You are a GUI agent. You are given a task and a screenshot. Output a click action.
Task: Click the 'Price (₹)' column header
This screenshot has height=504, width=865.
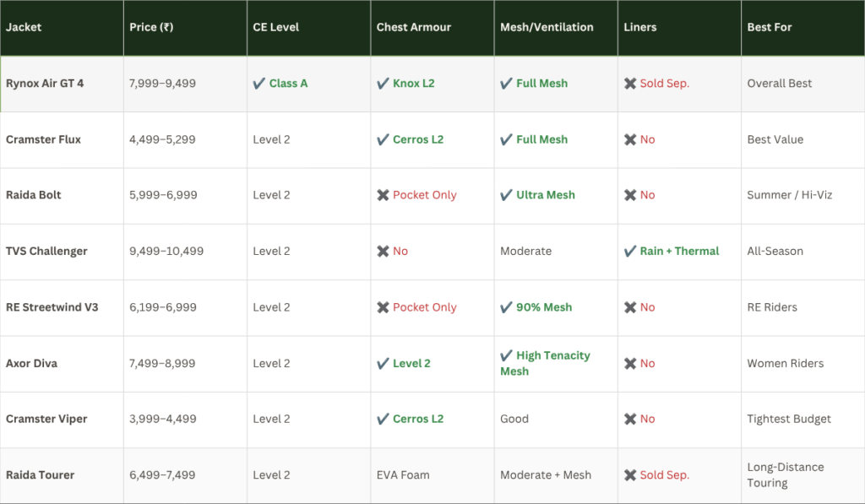click(x=151, y=27)
